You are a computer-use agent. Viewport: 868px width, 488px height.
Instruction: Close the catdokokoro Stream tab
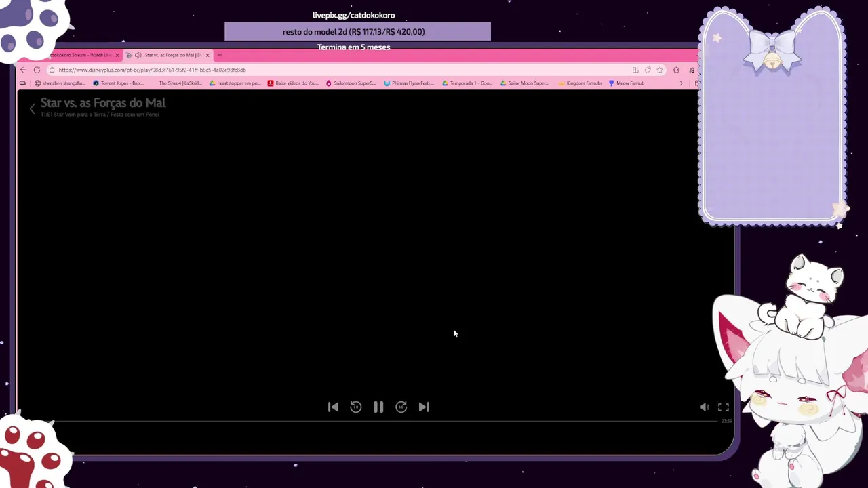point(117,55)
